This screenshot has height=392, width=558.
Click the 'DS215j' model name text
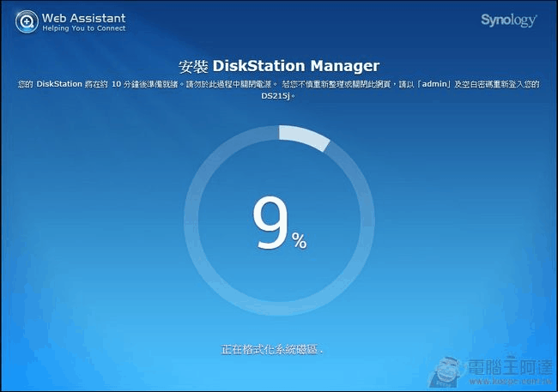coord(276,96)
